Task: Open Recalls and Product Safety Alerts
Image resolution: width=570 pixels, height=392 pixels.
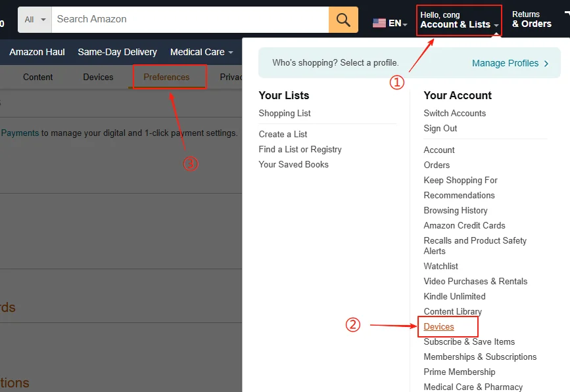Action: (475, 246)
